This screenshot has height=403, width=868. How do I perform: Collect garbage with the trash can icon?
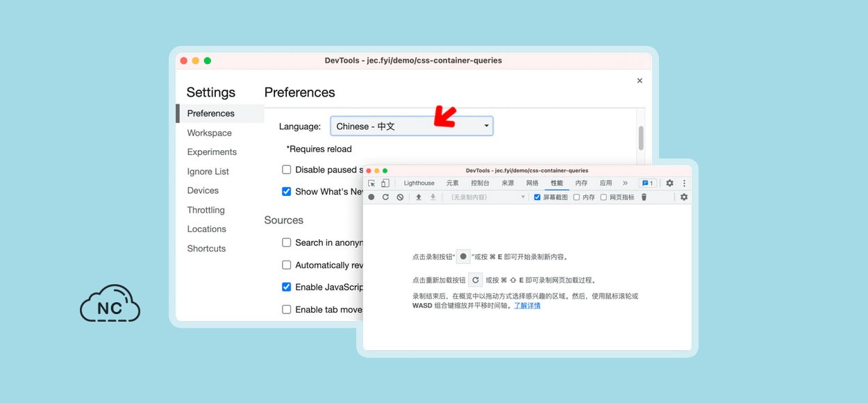click(x=644, y=197)
